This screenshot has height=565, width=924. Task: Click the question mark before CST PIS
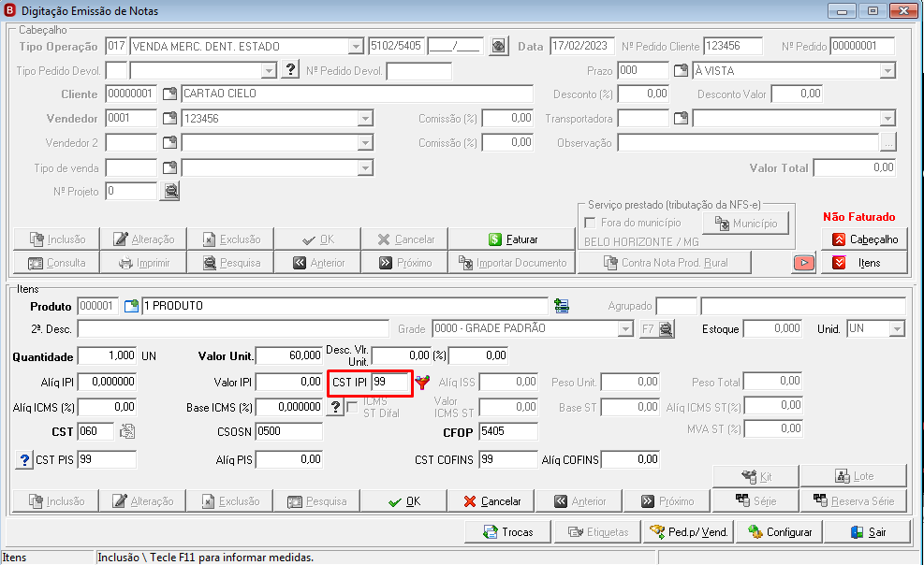coord(24,459)
